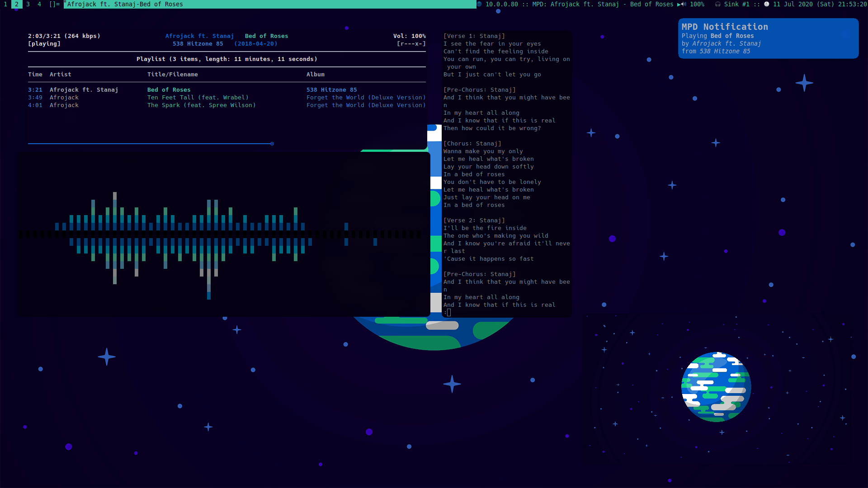Click window title 'Afrojack ft. Stanaj-Bed of Roses'
The width and height of the screenshot is (868, 488).
click(x=125, y=4)
